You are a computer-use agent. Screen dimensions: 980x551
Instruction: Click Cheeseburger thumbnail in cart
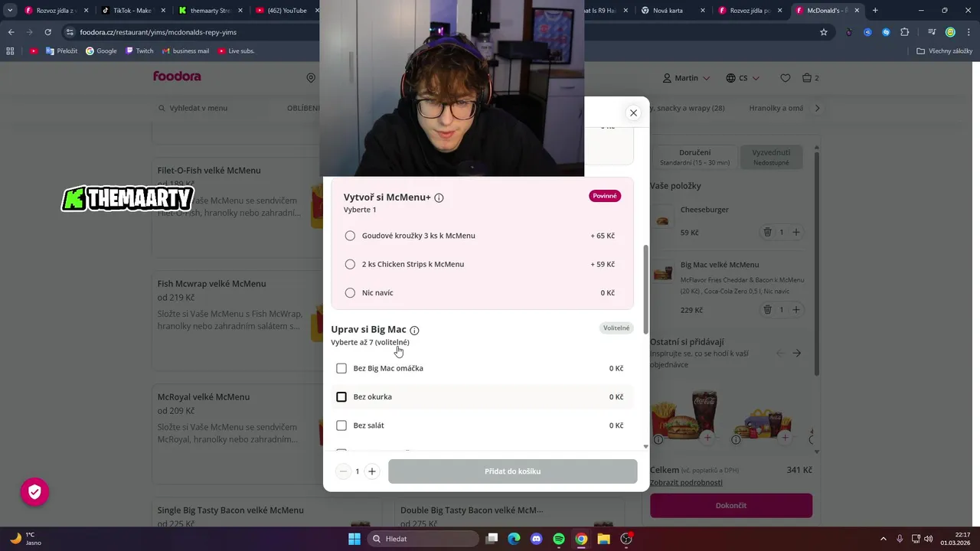pyautogui.click(x=663, y=221)
